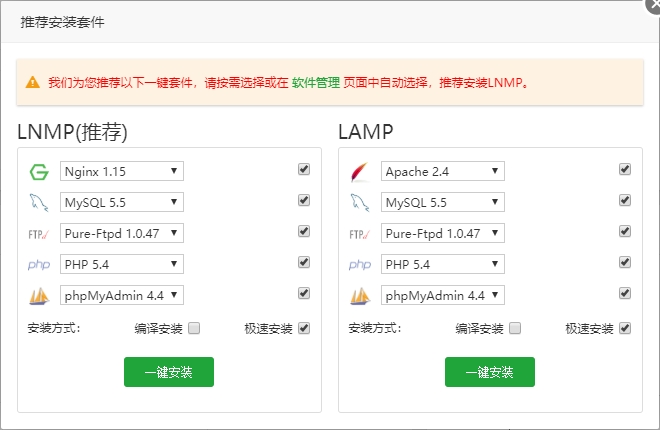Screen dimensions: 660x430
Task: Click the MySQL dolphin icon in LNMP
Action: pyautogui.click(x=39, y=203)
